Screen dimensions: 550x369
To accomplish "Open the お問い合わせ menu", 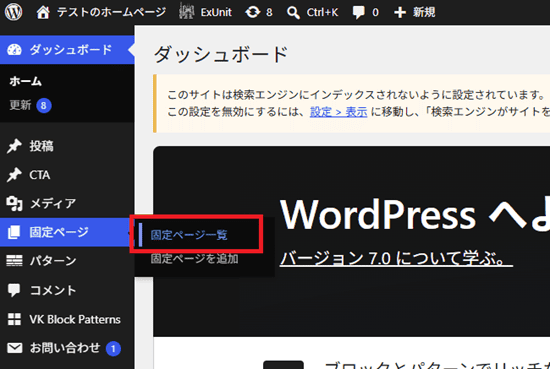I will tap(65, 348).
